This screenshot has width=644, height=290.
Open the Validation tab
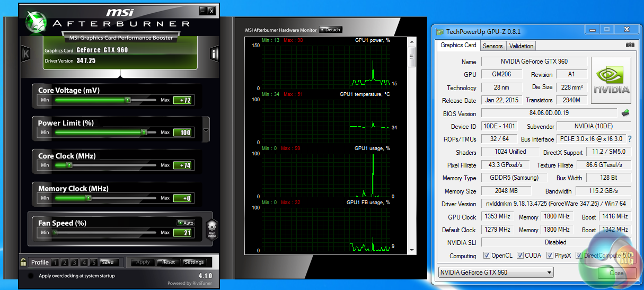(521, 46)
